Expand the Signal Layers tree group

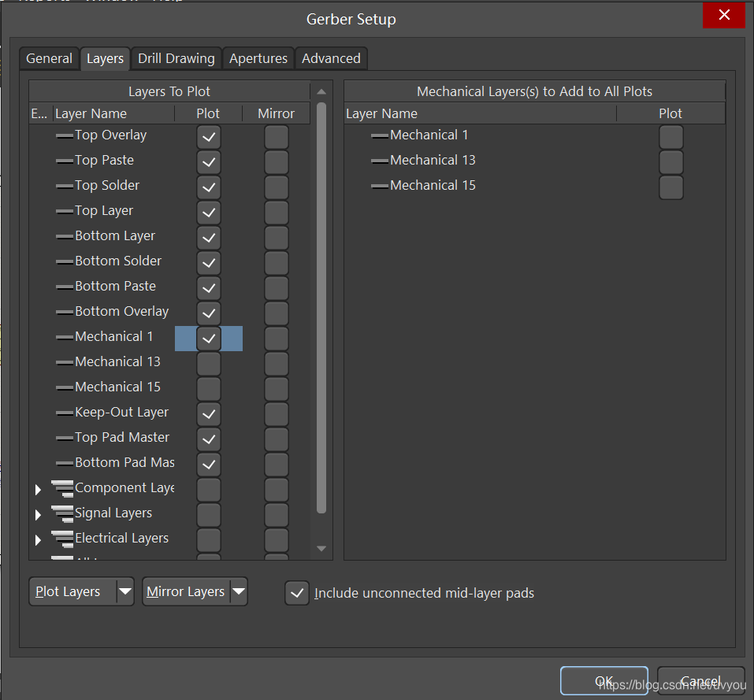(x=38, y=515)
